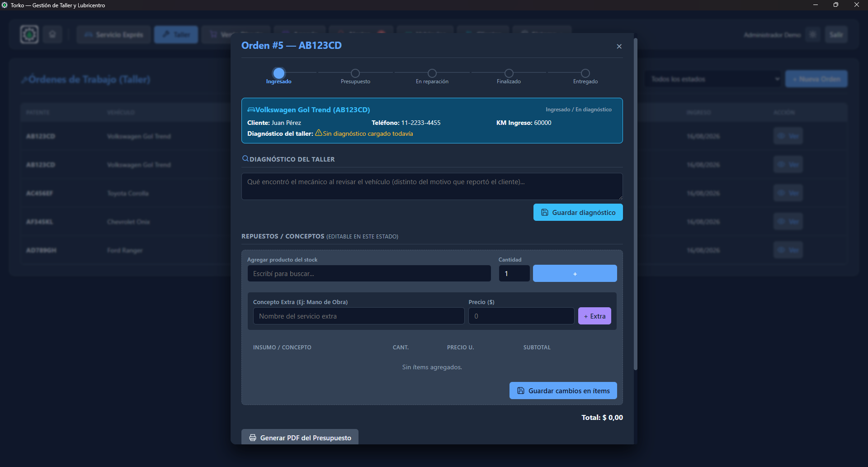Click the SUBTOTAL column header
The width and height of the screenshot is (868, 467).
click(x=537, y=348)
